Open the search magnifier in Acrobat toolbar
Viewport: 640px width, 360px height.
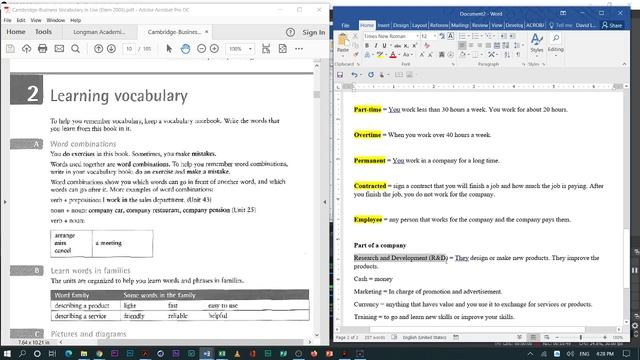(x=76, y=49)
